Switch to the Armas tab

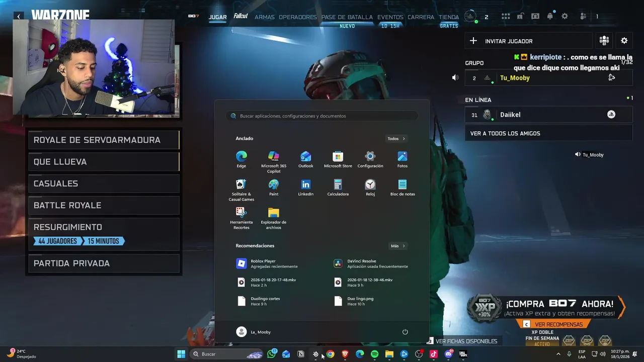(265, 17)
